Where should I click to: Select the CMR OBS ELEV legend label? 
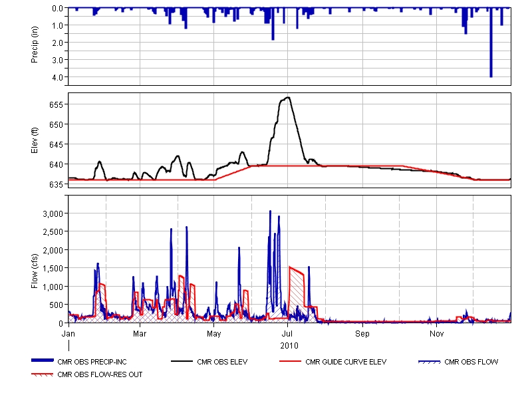(222, 362)
